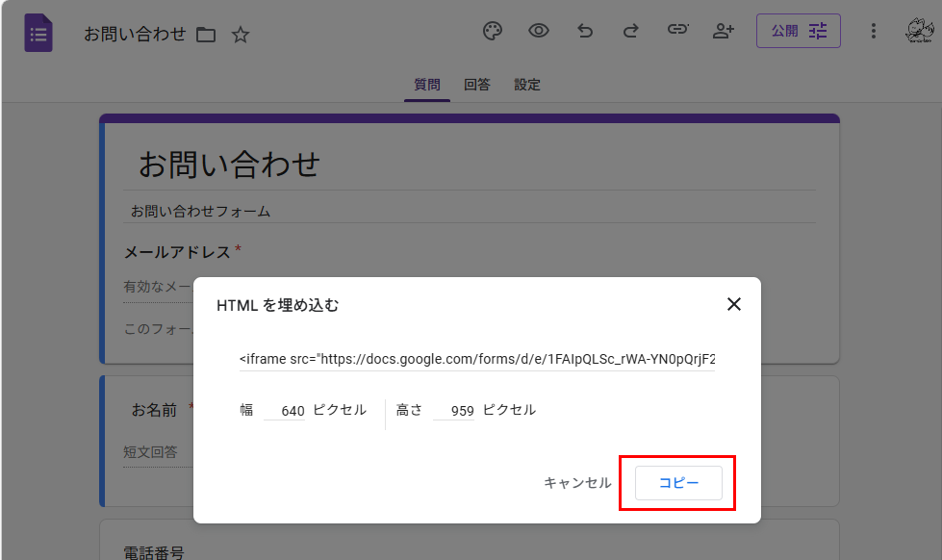Switch to the 回答 tab
The width and height of the screenshot is (942, 560).
(x=477, y=85)
